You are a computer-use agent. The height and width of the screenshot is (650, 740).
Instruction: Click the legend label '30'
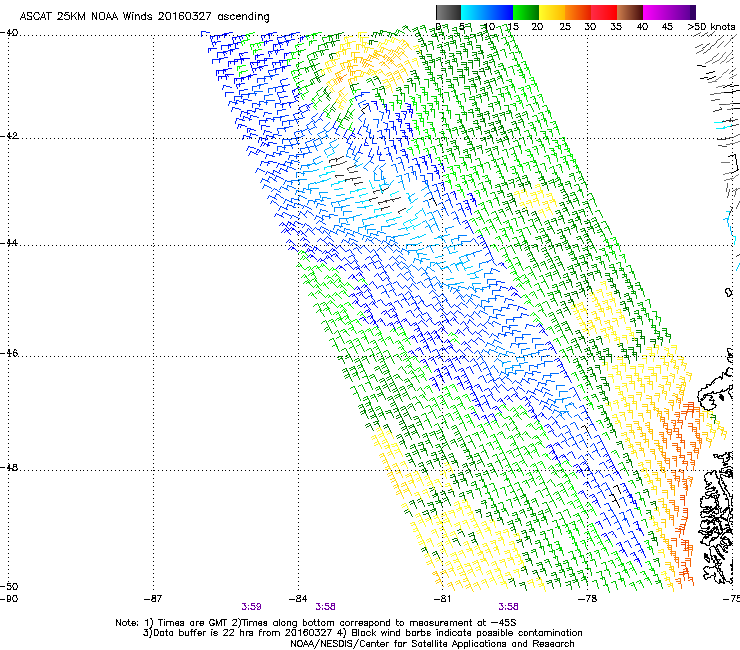(x=590, y=27)
